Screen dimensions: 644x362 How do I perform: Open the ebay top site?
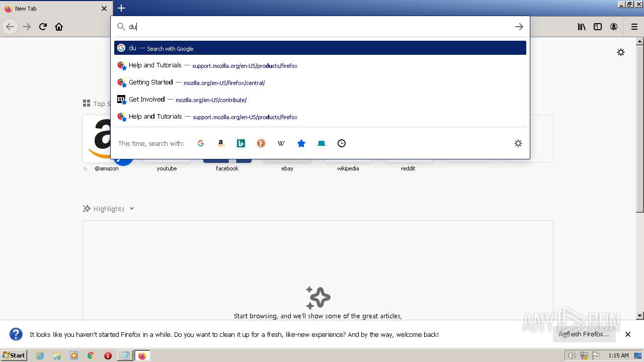(287, 168)
